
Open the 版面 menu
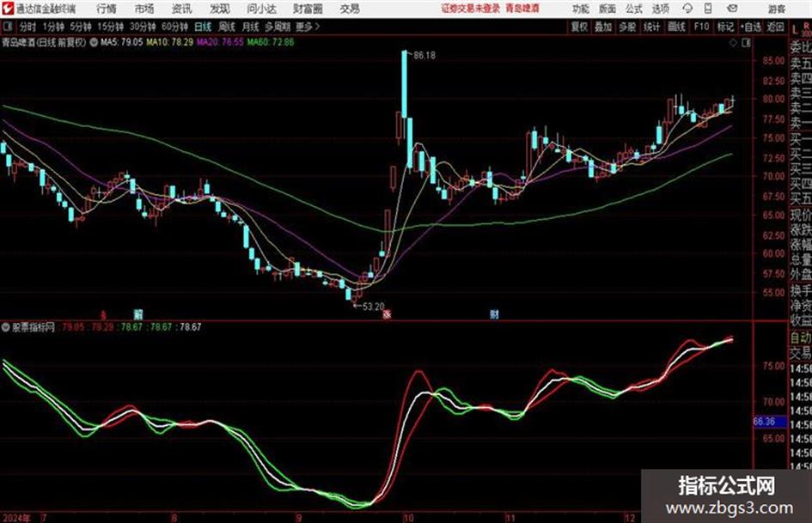(607, 9)
